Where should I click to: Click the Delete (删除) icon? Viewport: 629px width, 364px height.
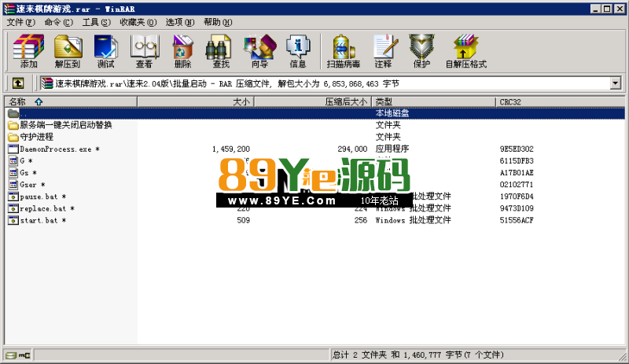click(182, 51)
